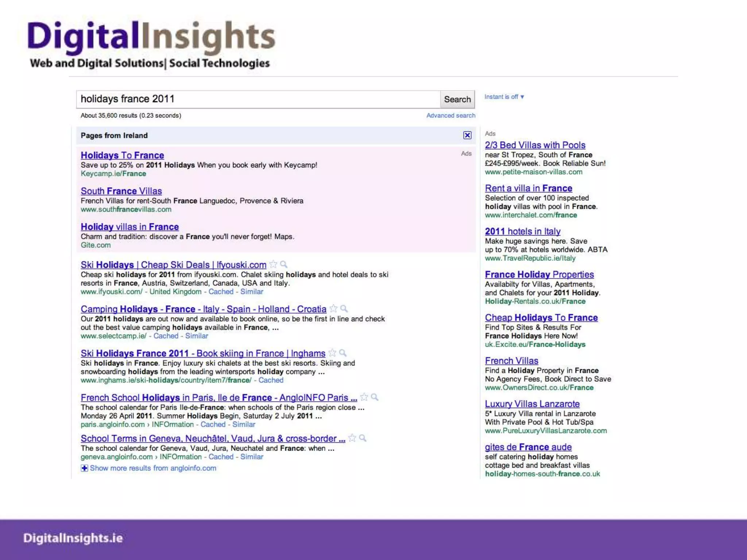747x560 pixels.
Task: Open 2/3 Bed Villas with Pools ad
Action: 535,145
